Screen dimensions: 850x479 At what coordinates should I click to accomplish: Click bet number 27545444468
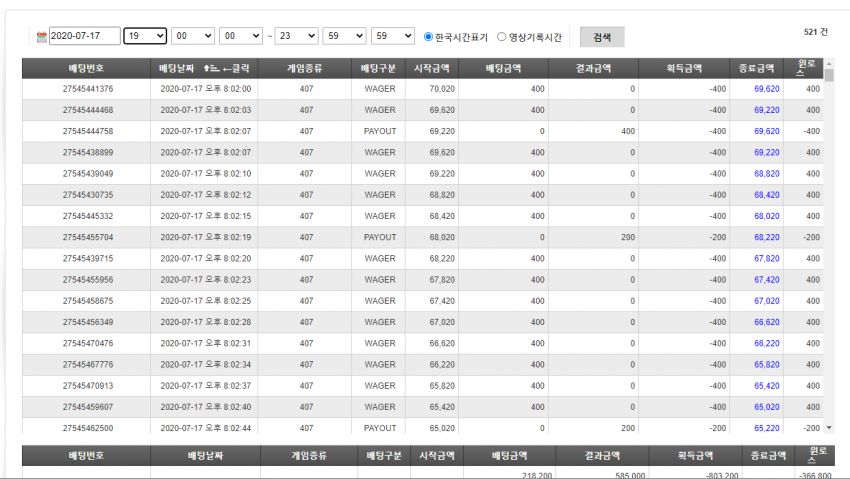(88, 110)
